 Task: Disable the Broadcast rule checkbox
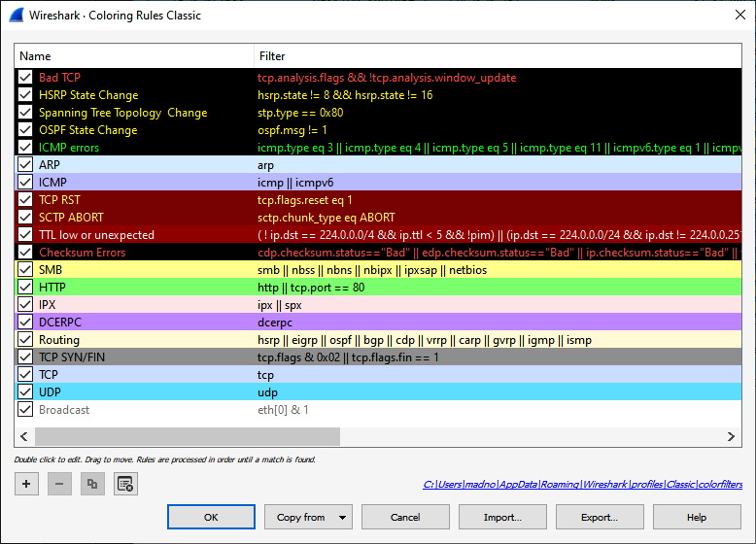25,410
